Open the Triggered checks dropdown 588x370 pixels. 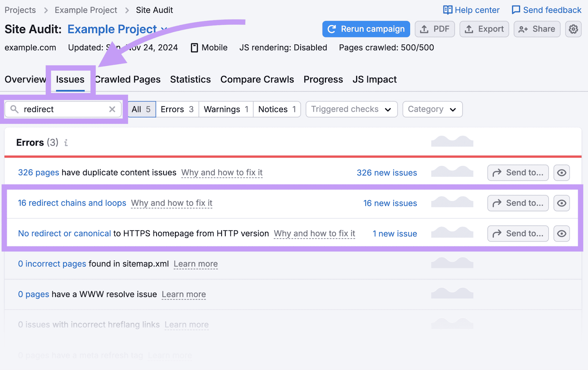pos(351,109)
